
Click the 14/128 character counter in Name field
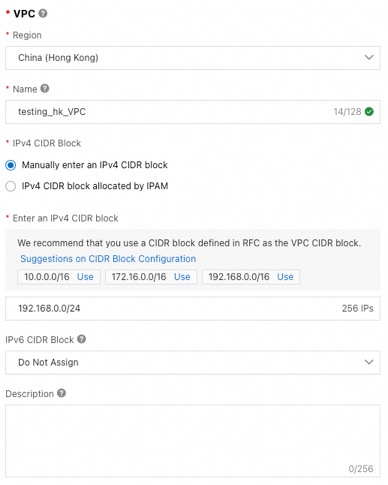347,112
